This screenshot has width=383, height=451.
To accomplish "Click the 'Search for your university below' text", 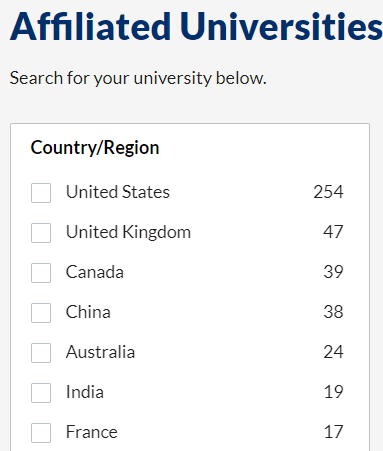I will [x=138, y=78].
